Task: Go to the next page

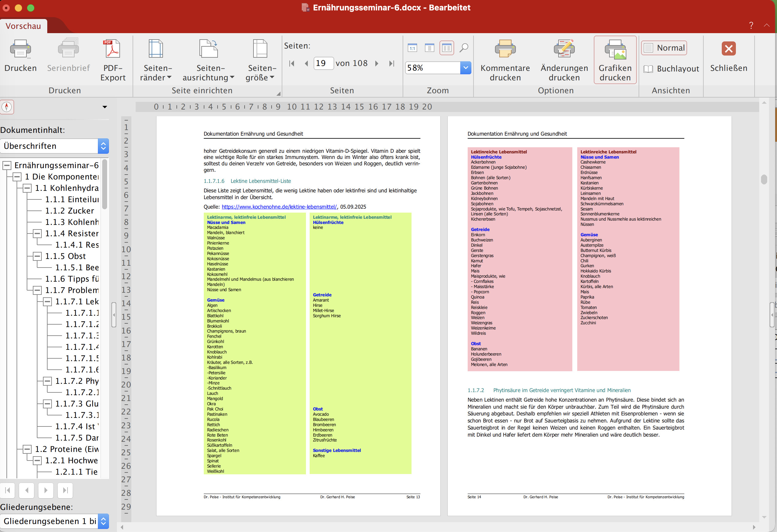Action: tap(377, 64)
